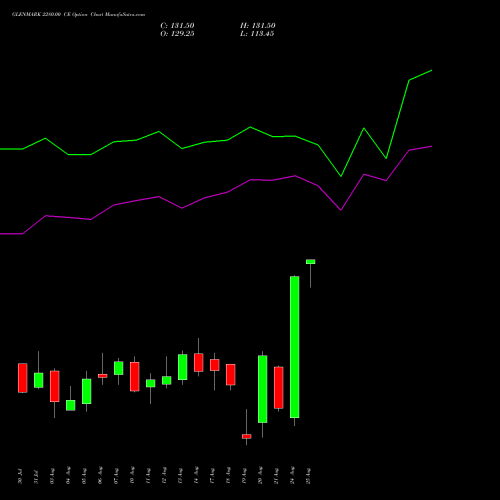500x500 pixels.
Task: Click the red candle for 21 Aug
Action: coord(279,388)
